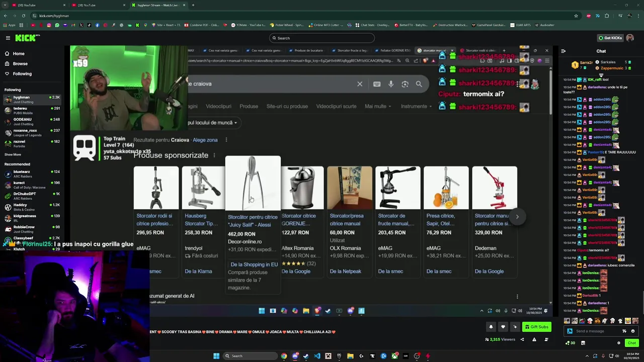Viewport: 644px width, 362px height.
Task: Reload the page
Action: click(24, 16)
